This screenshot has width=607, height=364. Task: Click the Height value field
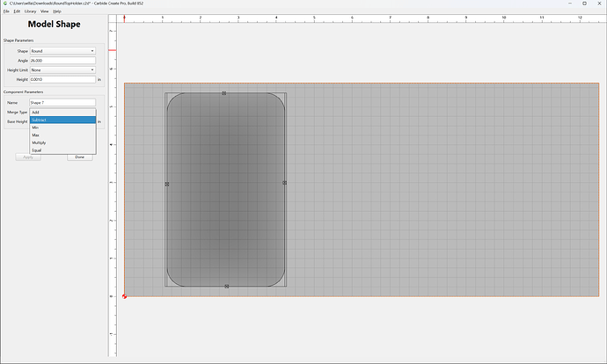pos(62,79)
